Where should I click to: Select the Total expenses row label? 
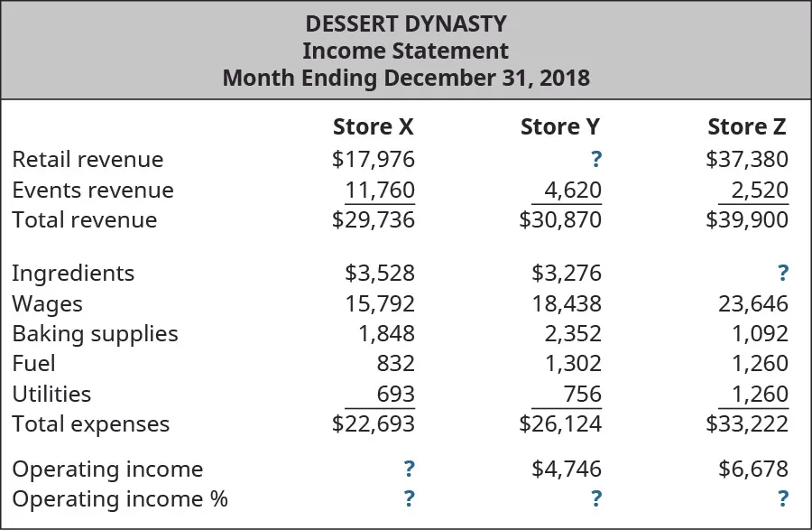[x=90, y=424]
